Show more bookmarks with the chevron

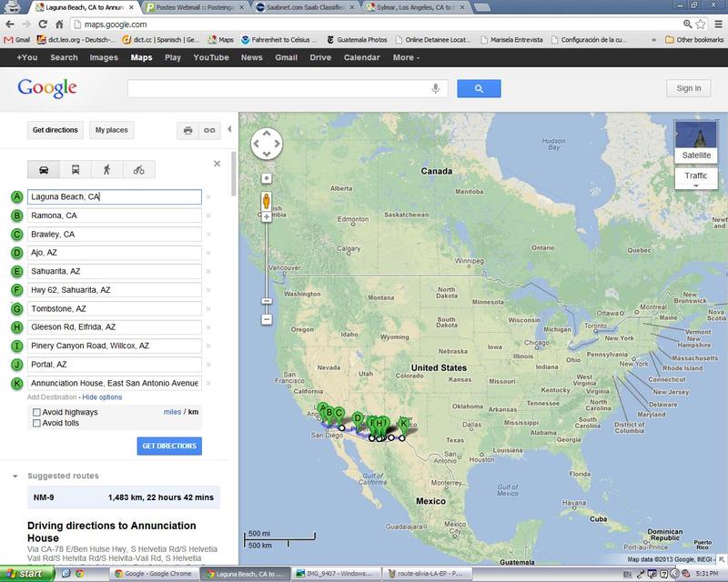point(653,40)
